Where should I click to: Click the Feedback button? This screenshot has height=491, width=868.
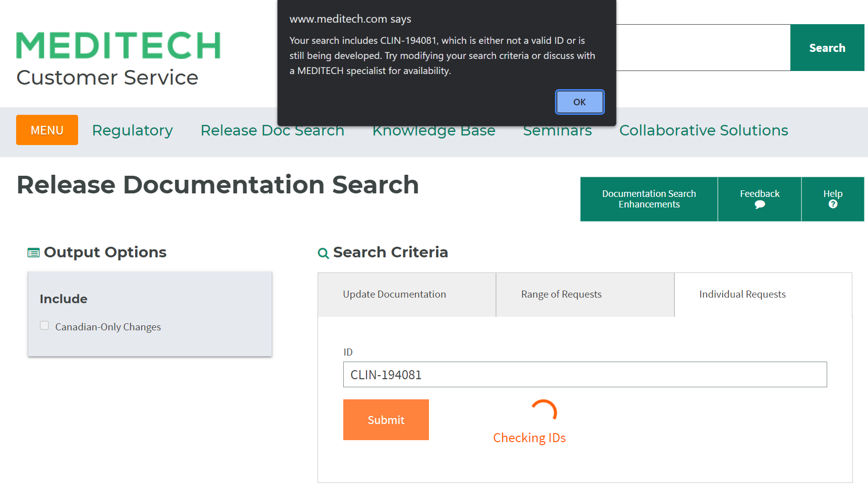click(760, 199)
